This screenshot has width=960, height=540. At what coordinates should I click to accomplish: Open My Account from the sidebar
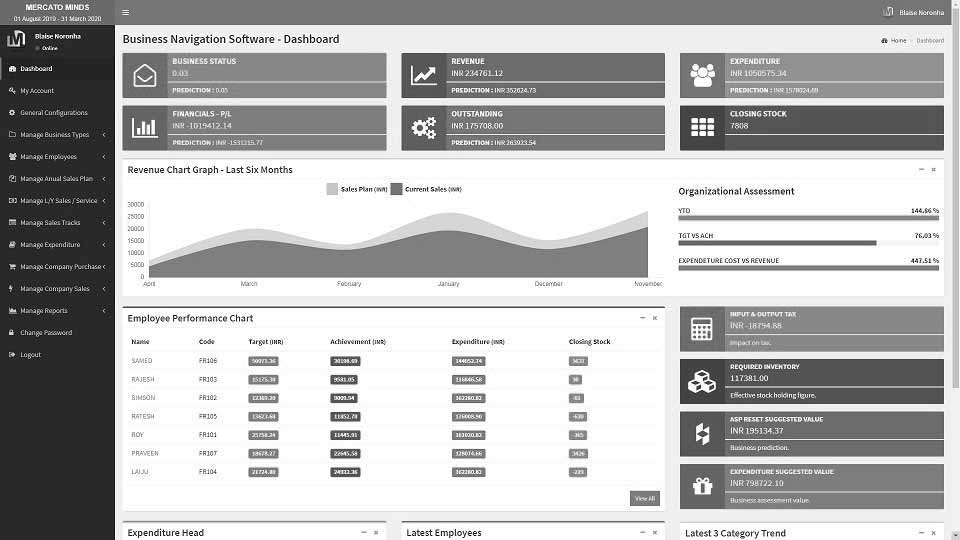(37, 91)
